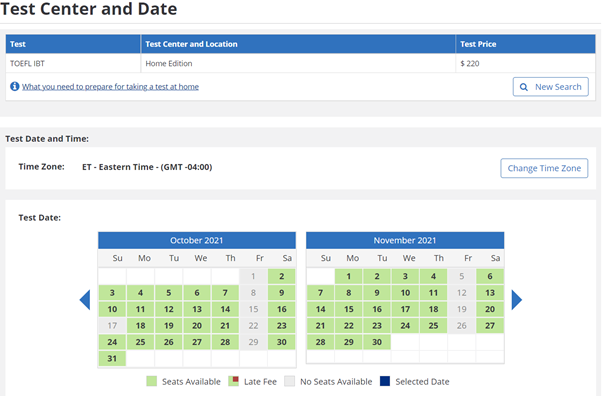Select October 28 test date
Viewport: 602px width, 396px height.
click(x=225, y=342)
